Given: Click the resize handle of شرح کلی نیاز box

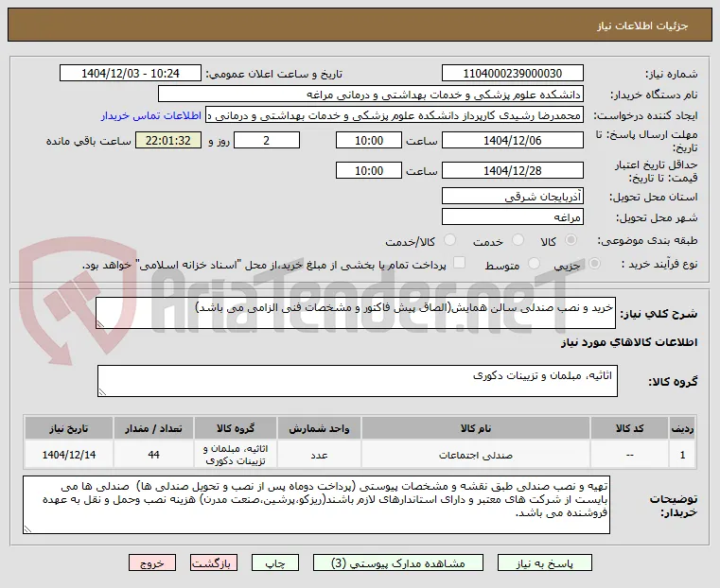Looking at the screenshot, I should (100, 324).
